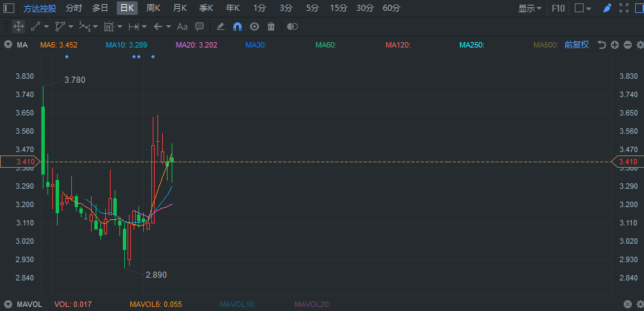Add a text annotation with Aa tool
Screen dimensions: 644x311
point(182,26)
